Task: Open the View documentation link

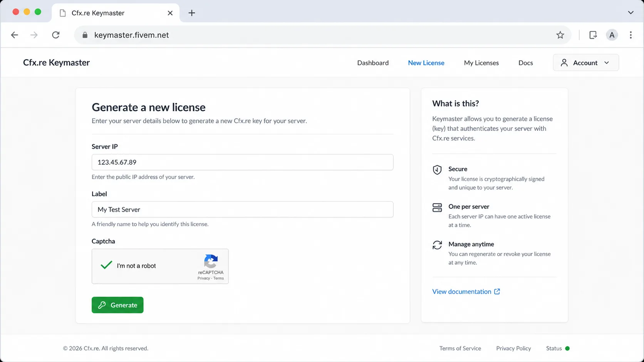Action: [461, 292]
